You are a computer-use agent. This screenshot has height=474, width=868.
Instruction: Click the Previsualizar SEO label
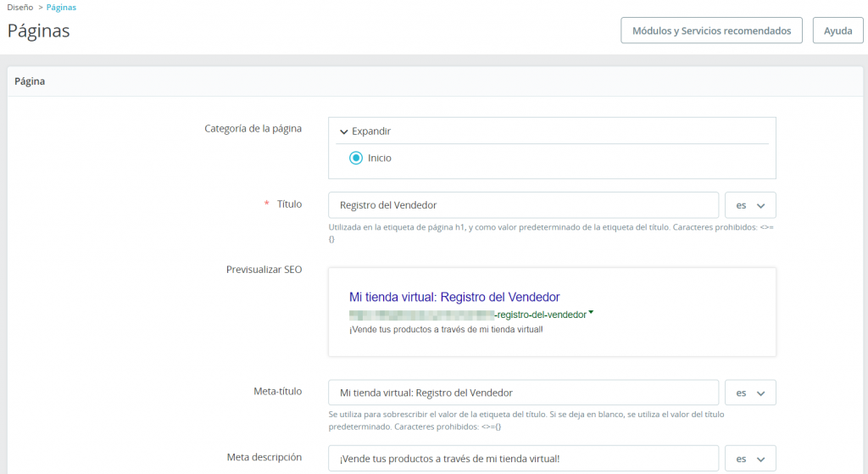[x=264, y=270]
